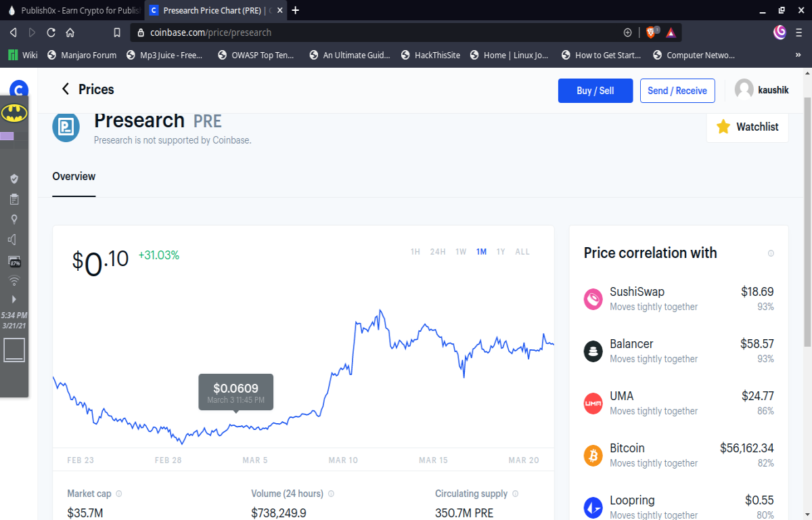Select the 1M chart range
The width and height of the screenshot is (812, 520).
[x=481, y=252]
